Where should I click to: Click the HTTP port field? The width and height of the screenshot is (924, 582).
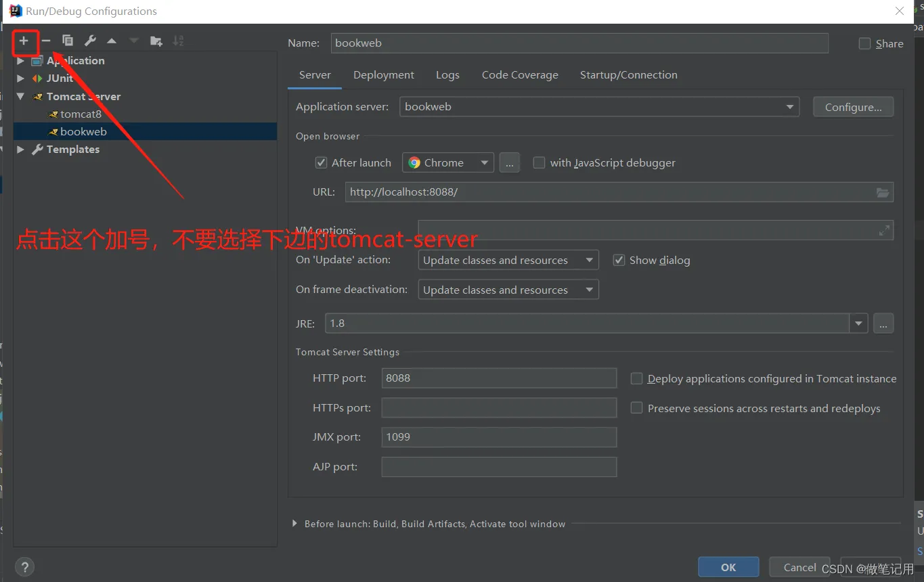coord(499,378)
